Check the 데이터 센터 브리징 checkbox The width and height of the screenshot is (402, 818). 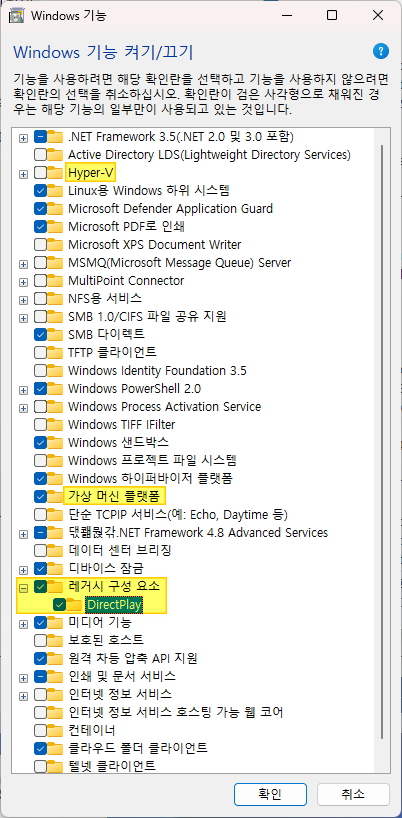click(x=40, y=550)
